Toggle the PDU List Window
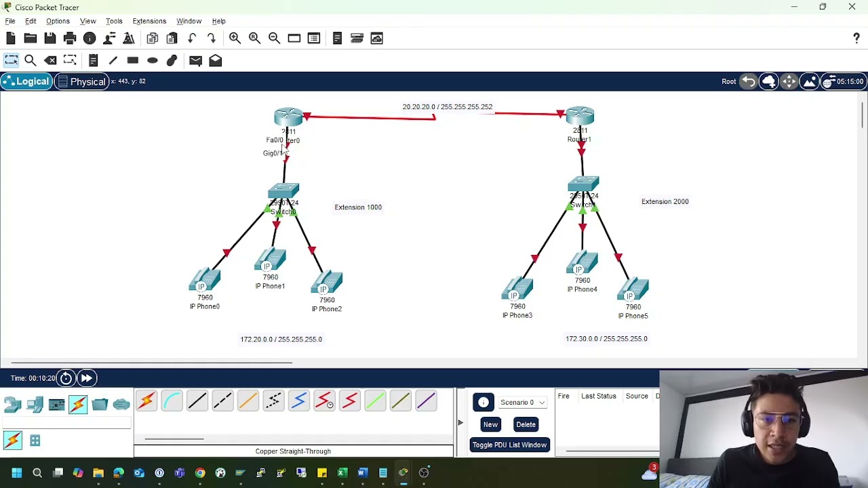Screen dimensions: 868x488 pyautogui.click(x=509, y=445)
